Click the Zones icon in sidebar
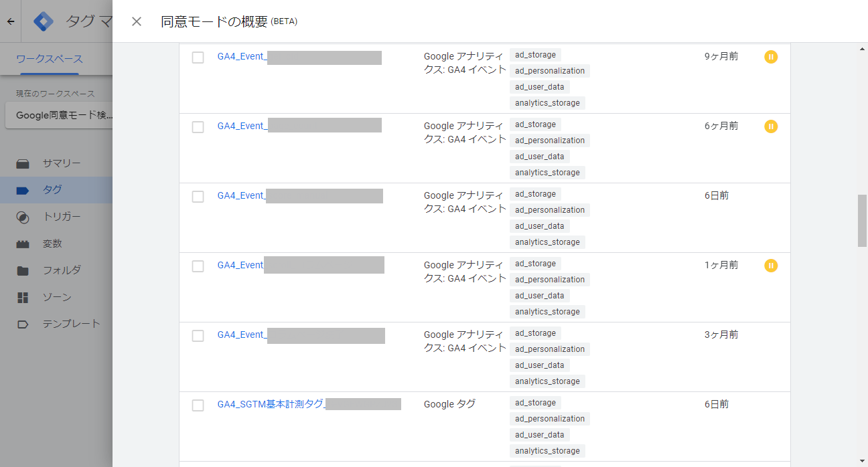Image resolution: width=868 pixels, height=467 pixels. coord(23,297)
